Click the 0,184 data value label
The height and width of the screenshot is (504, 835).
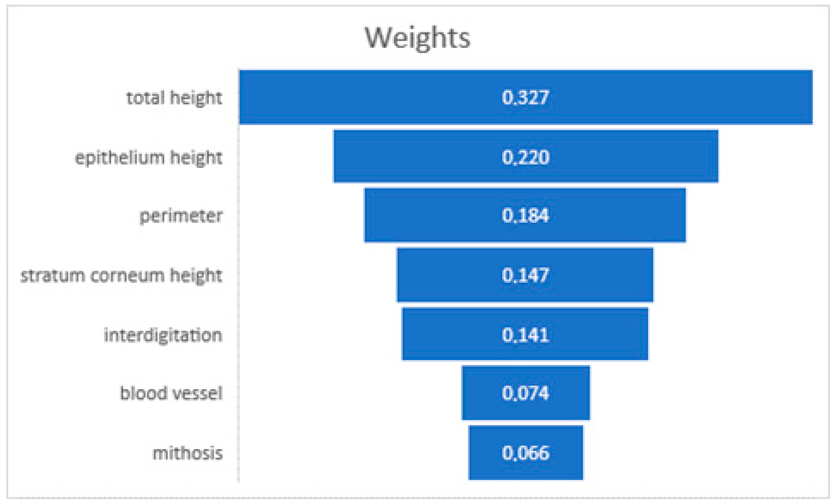click(525, 216)
